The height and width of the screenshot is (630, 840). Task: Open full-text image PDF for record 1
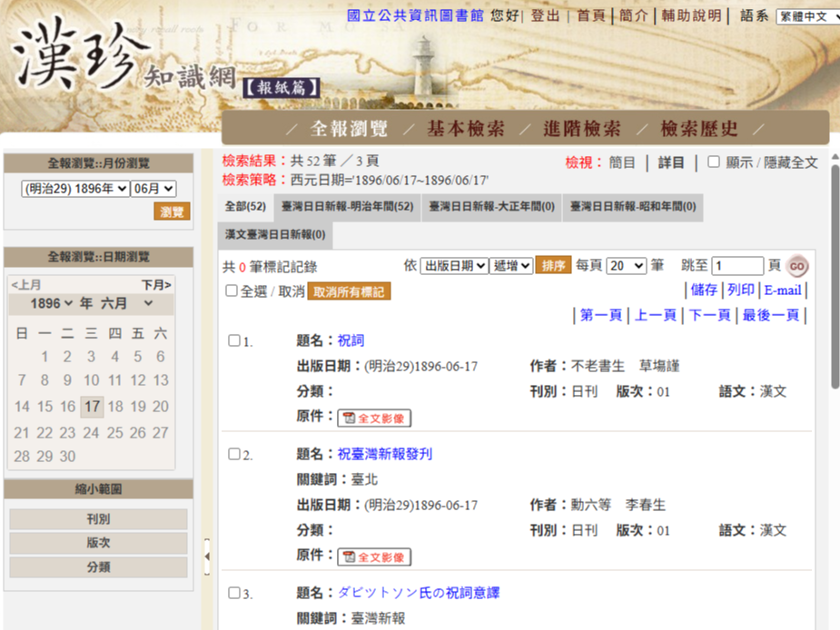click(374, 418)
